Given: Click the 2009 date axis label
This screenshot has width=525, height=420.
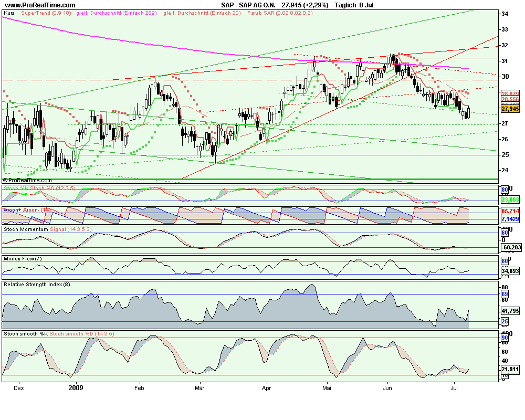Looking at the screenshot, I should pyautogui.click(x=76, y=388).
